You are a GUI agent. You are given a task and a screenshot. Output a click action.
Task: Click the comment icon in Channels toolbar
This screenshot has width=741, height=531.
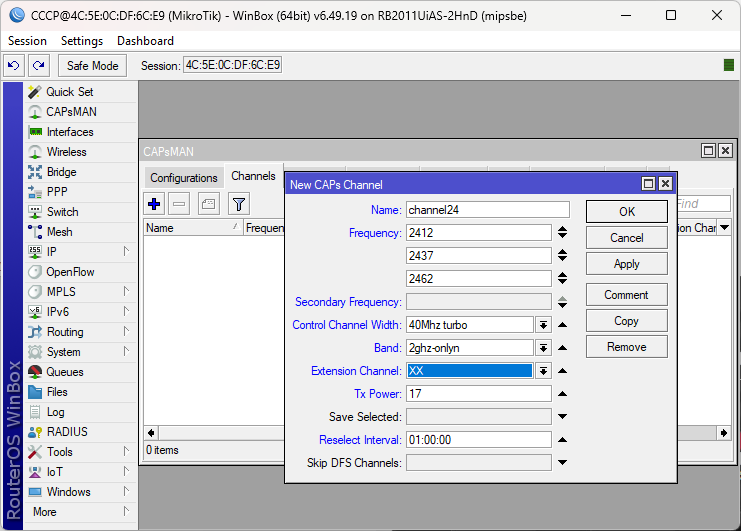(x=208, y=204)
